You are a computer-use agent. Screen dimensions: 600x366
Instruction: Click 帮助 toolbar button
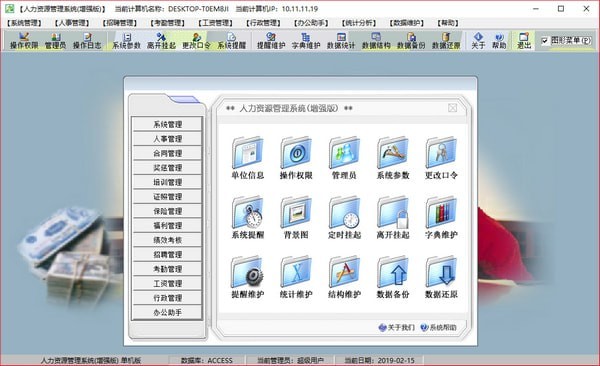(499, 41)
